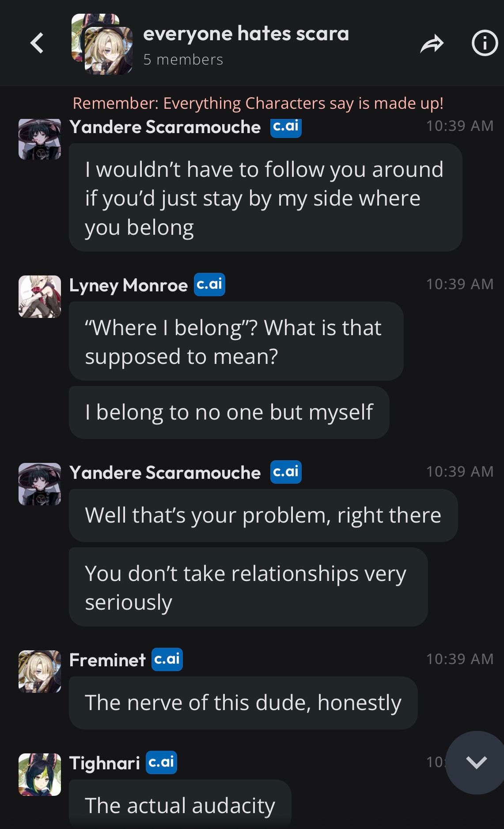Open the group avatar in header

[102, 44]
